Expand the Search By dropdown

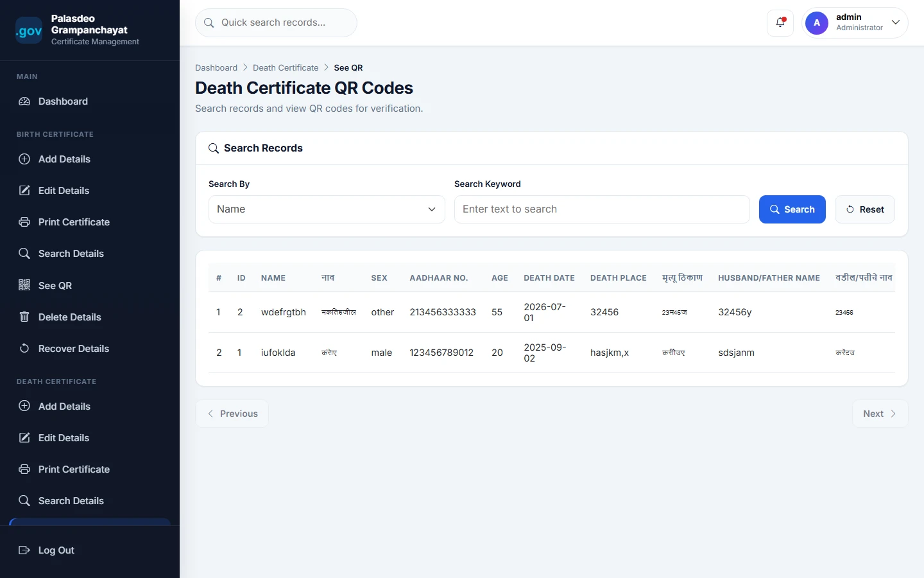pos(327,209)
